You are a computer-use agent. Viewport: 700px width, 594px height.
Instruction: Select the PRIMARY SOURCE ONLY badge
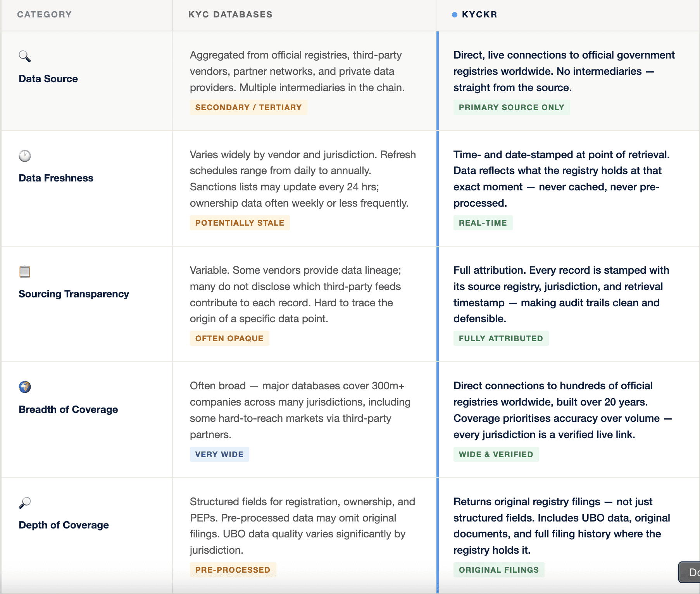512,107
